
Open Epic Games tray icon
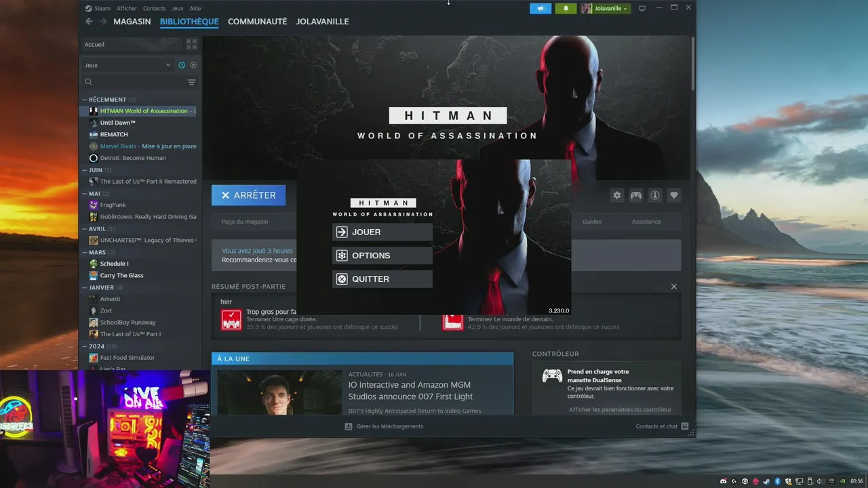tap(831, 481)
